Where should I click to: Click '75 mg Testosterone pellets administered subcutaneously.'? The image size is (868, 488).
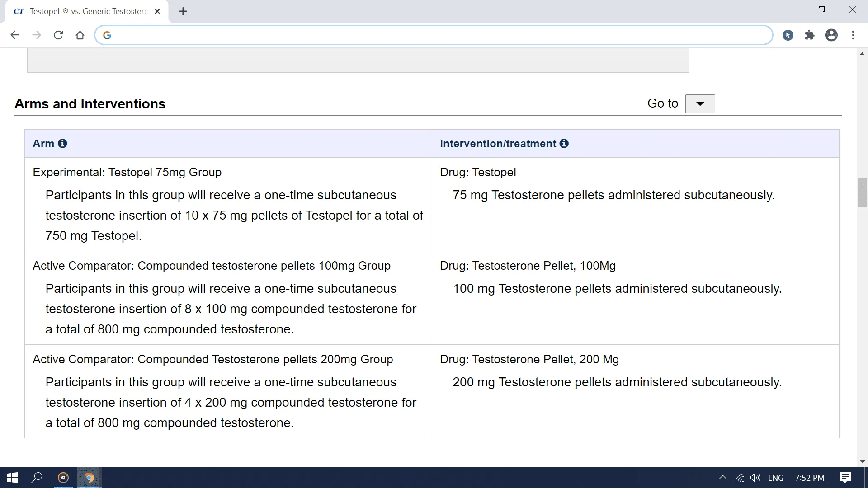click(613, 195)
